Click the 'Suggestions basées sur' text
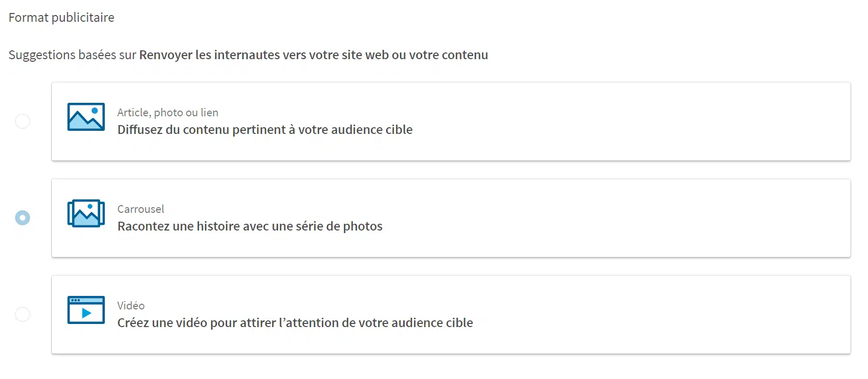This screenshot has height=379, width=868. 72,55
